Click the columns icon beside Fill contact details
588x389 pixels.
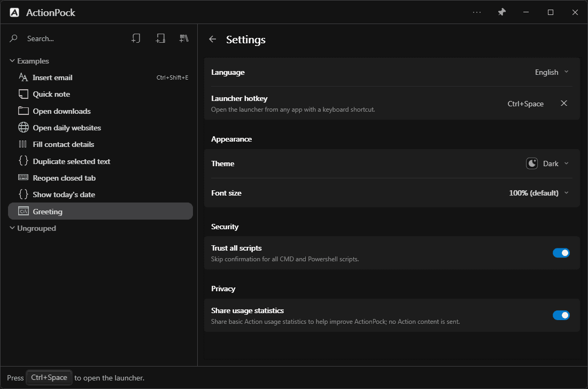[x=23, y=144]
